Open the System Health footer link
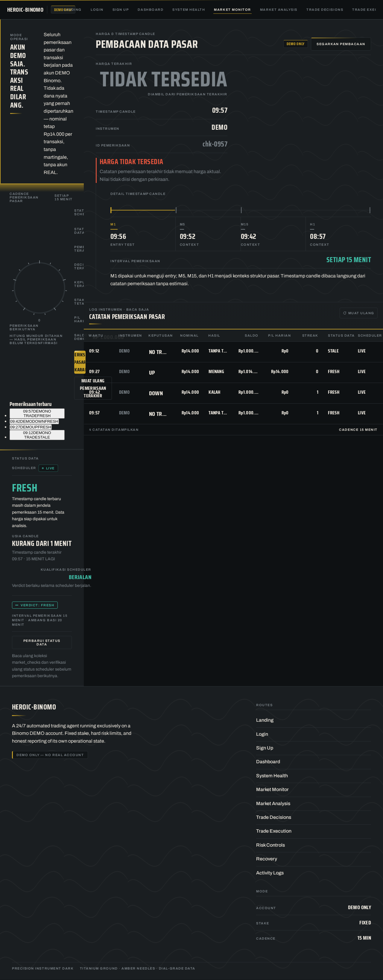Viewport: 383px width, 980px height. pos(272,776)
